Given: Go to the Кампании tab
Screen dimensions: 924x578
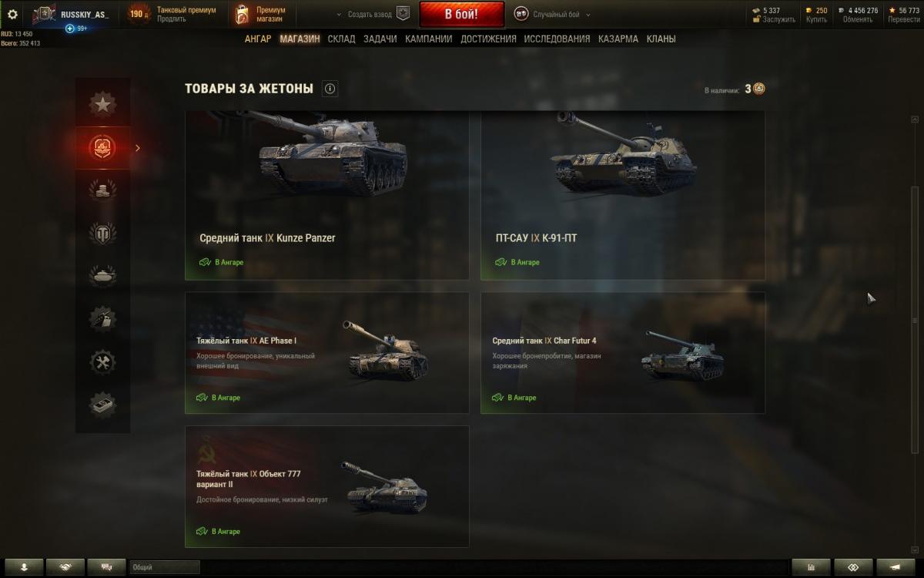Looking at the screenshot, I should tap(428, 39).
